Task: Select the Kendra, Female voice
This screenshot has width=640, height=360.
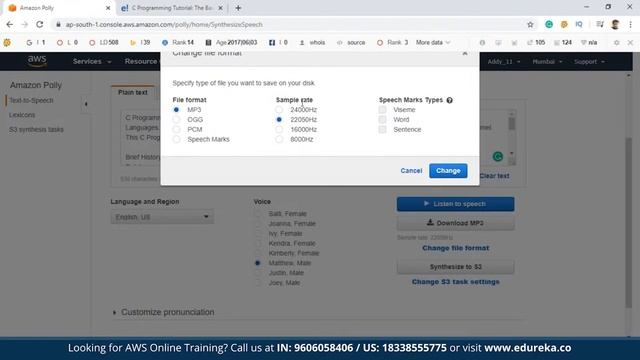Action: (x=258, y=244)
